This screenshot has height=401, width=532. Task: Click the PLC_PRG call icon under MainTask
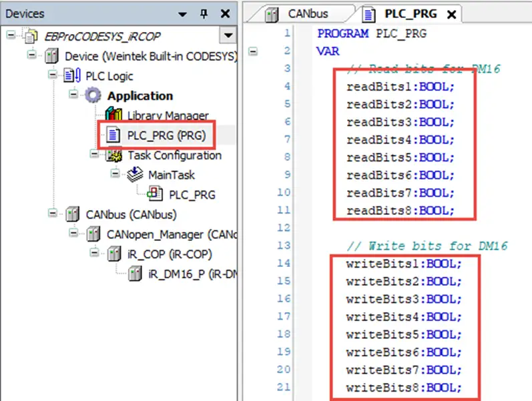pyautogui.click(x=155, y=194)
